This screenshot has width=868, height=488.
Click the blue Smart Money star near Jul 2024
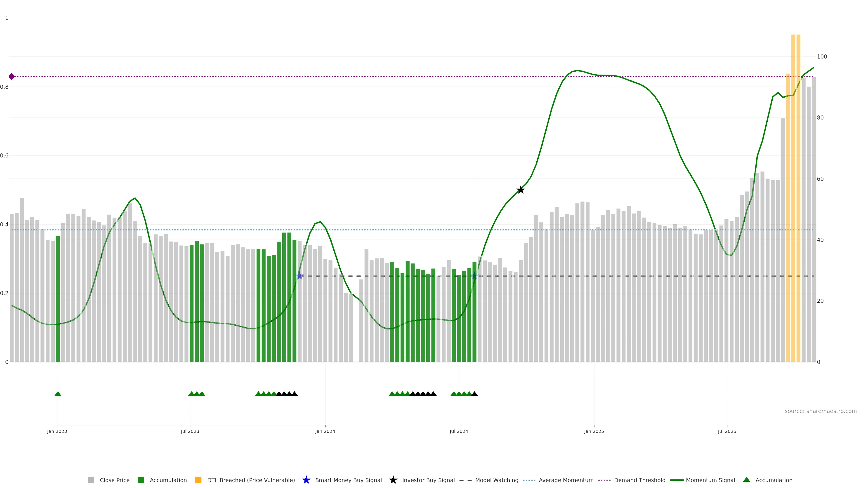[474, 276]
